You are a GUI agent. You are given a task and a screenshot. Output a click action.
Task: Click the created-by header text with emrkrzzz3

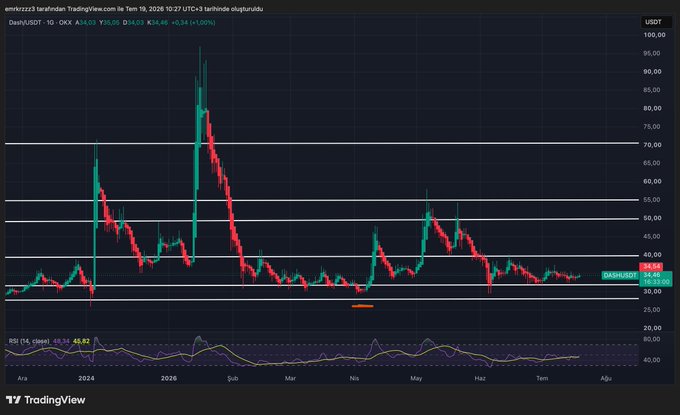pyautogui.click(x=134, y=9)
